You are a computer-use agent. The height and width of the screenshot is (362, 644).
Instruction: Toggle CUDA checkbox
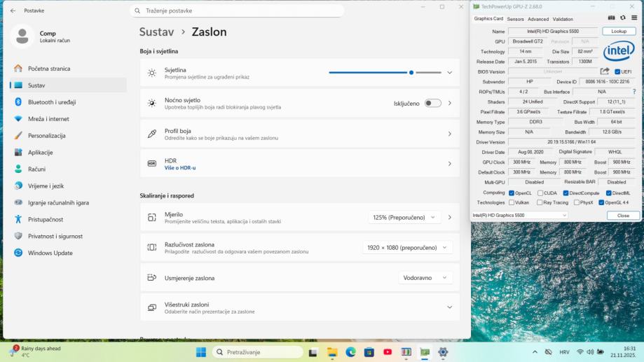(x=540, y=193)
